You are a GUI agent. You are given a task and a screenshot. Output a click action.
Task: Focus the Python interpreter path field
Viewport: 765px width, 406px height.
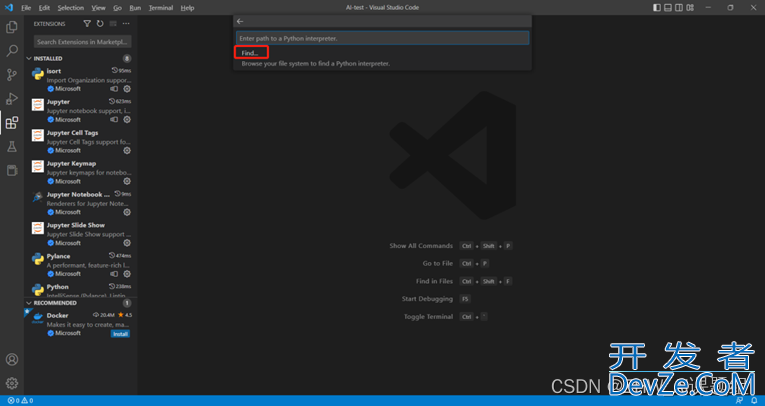click(x=382, y=38)
